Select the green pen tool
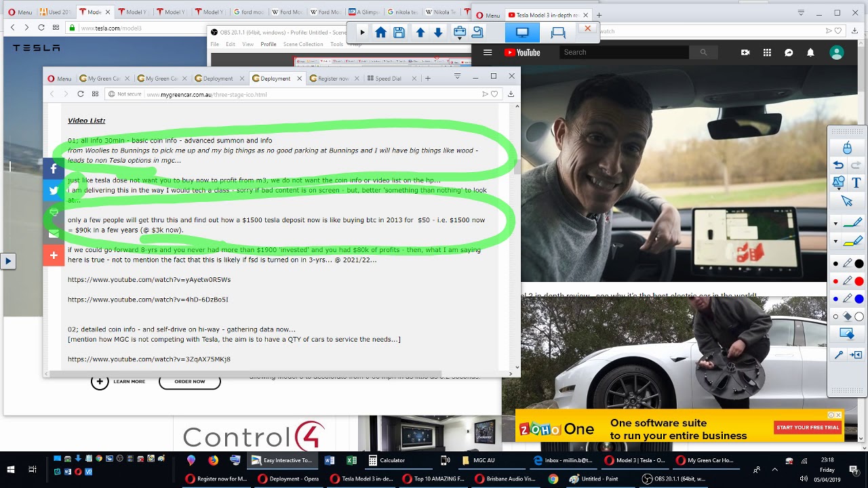Viewport: 868px width, 488px height. point(852,223)
